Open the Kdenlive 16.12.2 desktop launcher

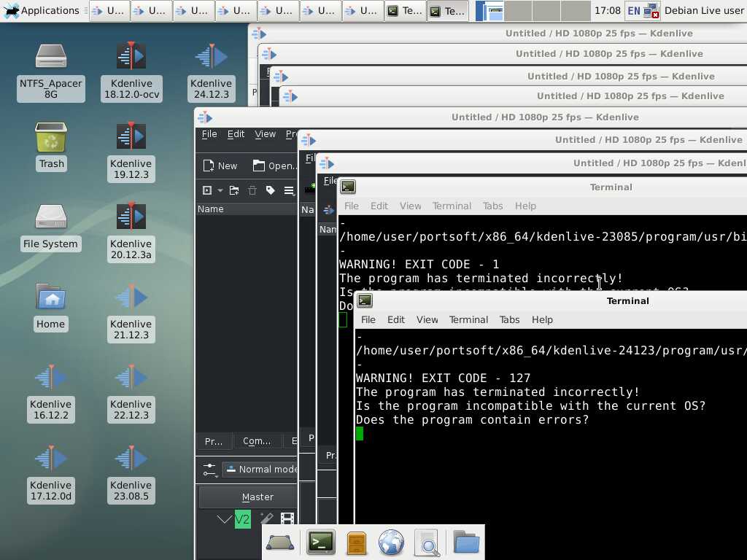coord(51,392)
